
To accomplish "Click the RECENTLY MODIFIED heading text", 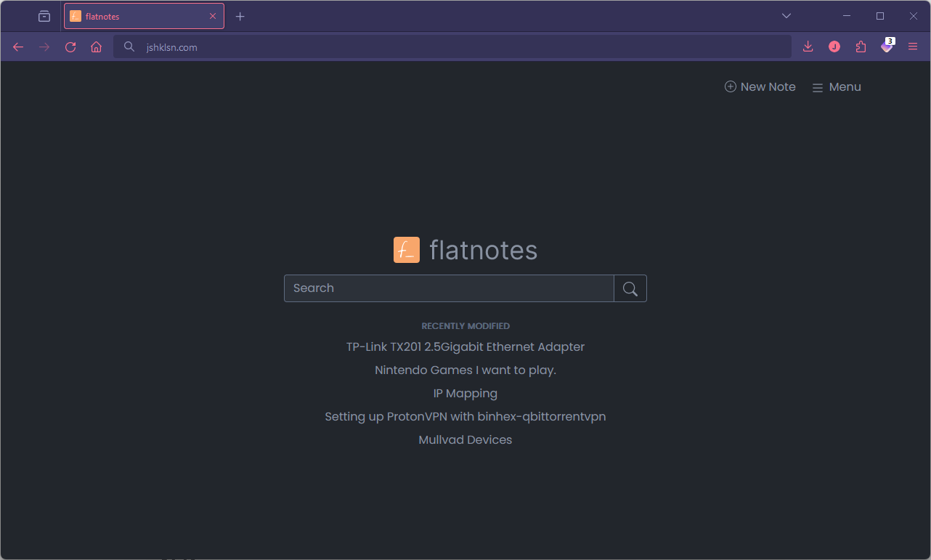I will pos(465,326).
